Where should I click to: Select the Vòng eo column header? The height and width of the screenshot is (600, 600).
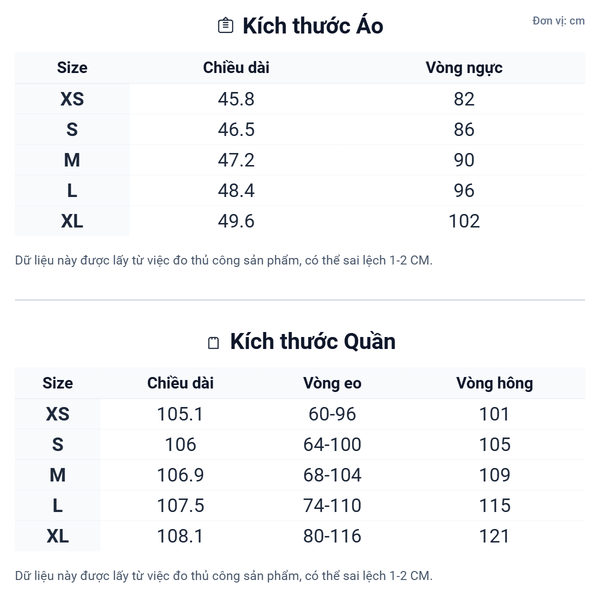point(332,383)
